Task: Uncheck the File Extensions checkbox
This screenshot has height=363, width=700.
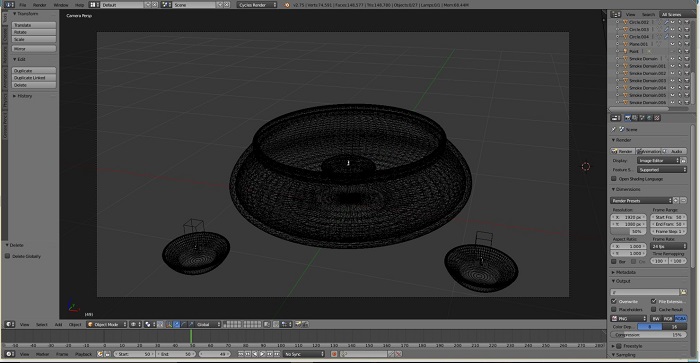Action: (x=654, y=301)
